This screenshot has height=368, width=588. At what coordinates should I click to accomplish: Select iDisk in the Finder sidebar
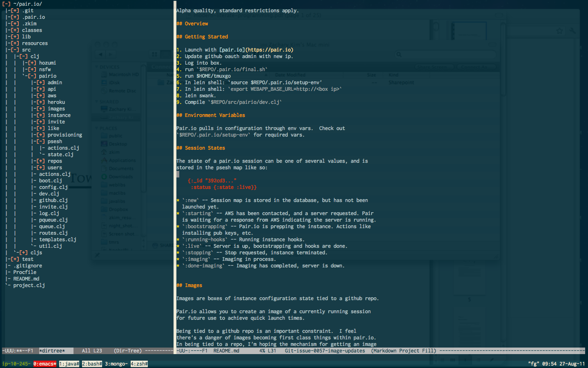tap(114, 82)
